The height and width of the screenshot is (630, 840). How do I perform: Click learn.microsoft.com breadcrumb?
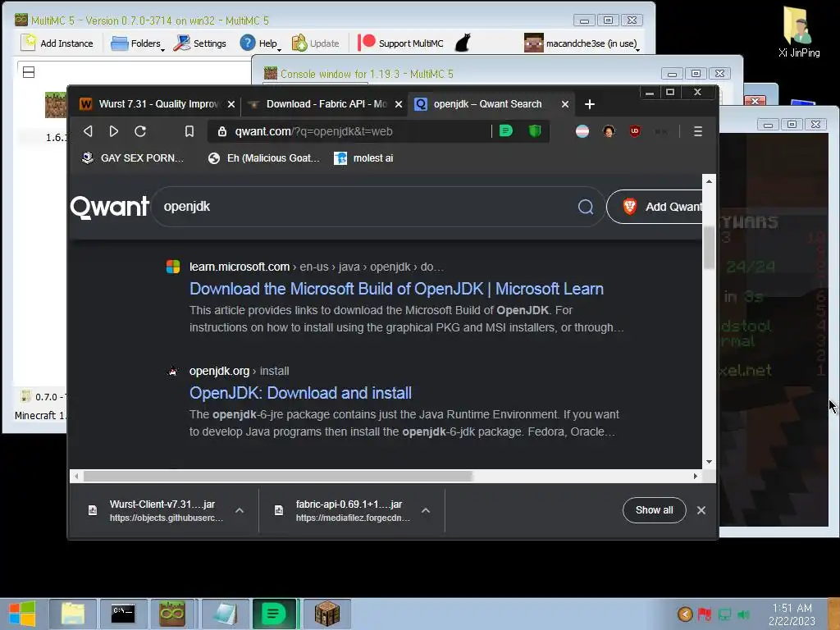[239, 267]
